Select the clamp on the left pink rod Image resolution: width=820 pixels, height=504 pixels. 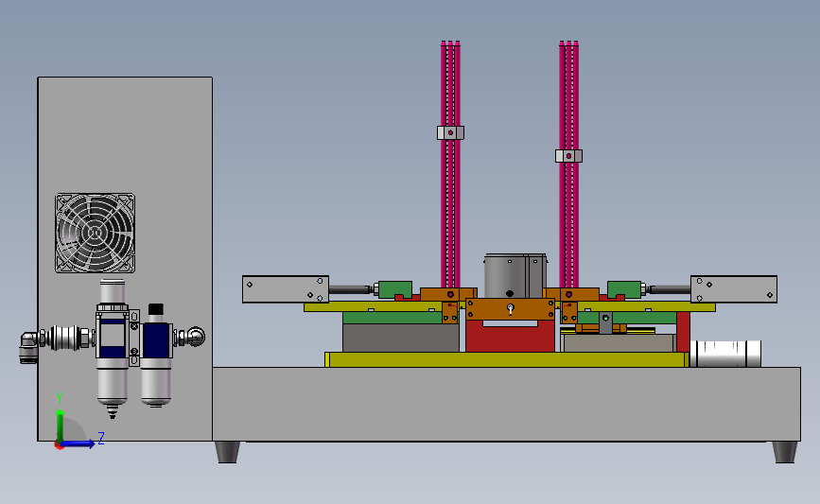click(x=450, y=132)
